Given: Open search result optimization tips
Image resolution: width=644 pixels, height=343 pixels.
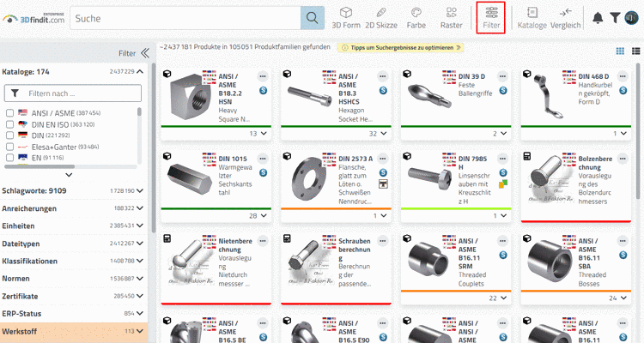Looking at the screenshot, I should click(x=401, y=48).
